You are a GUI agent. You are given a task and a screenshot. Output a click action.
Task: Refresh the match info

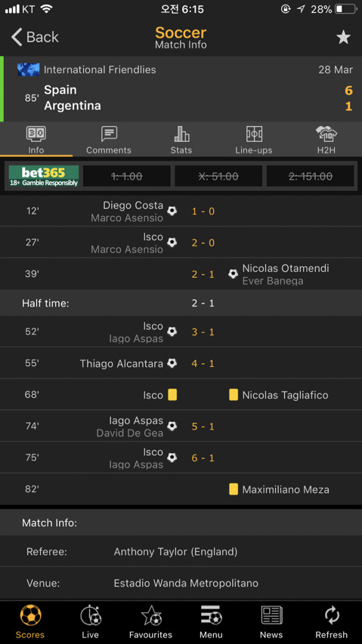[332, 622]
